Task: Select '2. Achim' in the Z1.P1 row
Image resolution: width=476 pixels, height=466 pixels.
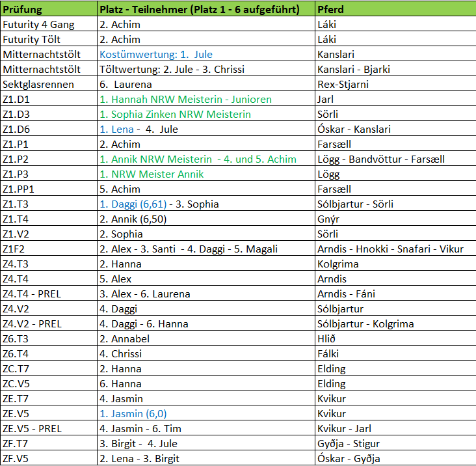Action: coord(206,143)
